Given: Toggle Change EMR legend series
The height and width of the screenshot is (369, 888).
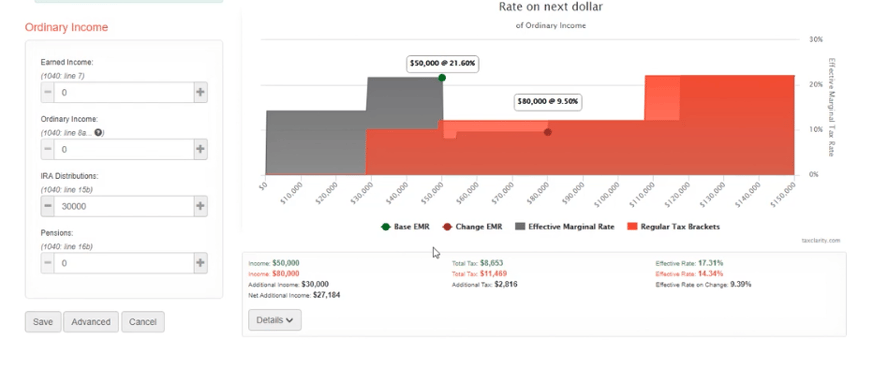Looking at the screenshot, I should [468, 227].
